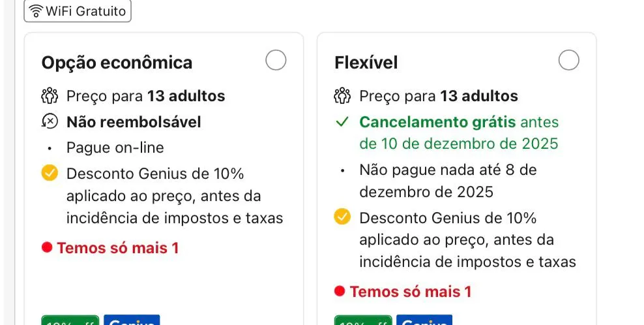Tap the blue Genius badge under Flexível
Viewport: 644px width, 325px height.
(x=424, y=321)
